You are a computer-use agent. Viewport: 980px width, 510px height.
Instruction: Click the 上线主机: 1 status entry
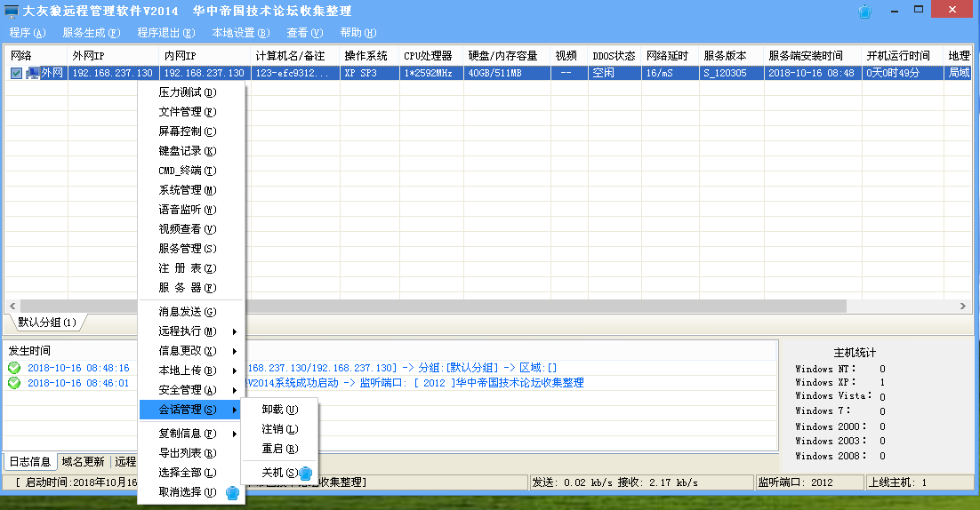click(x=919, y=482)
